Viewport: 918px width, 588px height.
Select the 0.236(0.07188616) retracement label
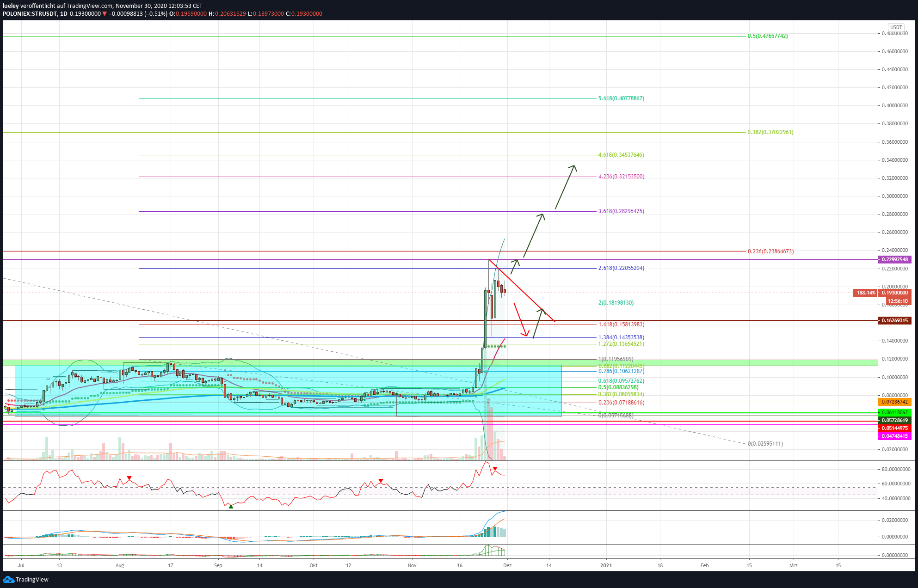621,403
